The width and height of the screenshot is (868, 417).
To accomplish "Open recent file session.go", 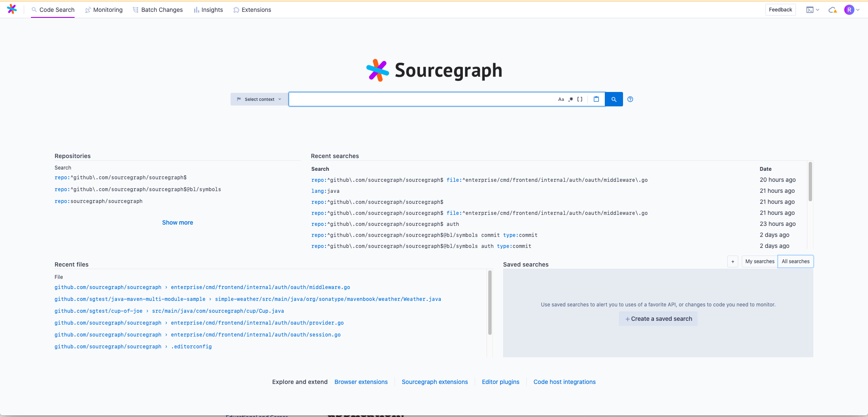I will (x=256, y=335).
